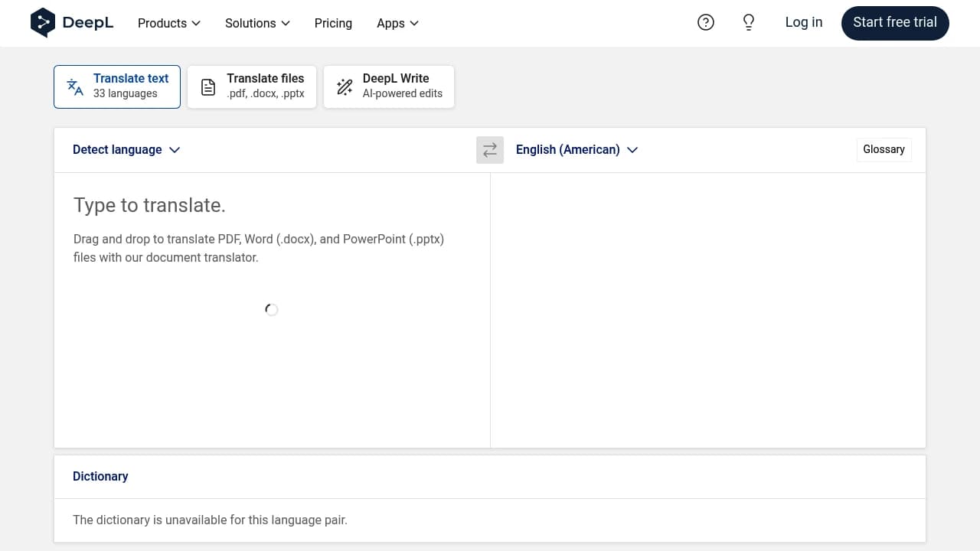Open the Detect language selector
Viewport: 980px width, 551px height.
coord(126,149)
